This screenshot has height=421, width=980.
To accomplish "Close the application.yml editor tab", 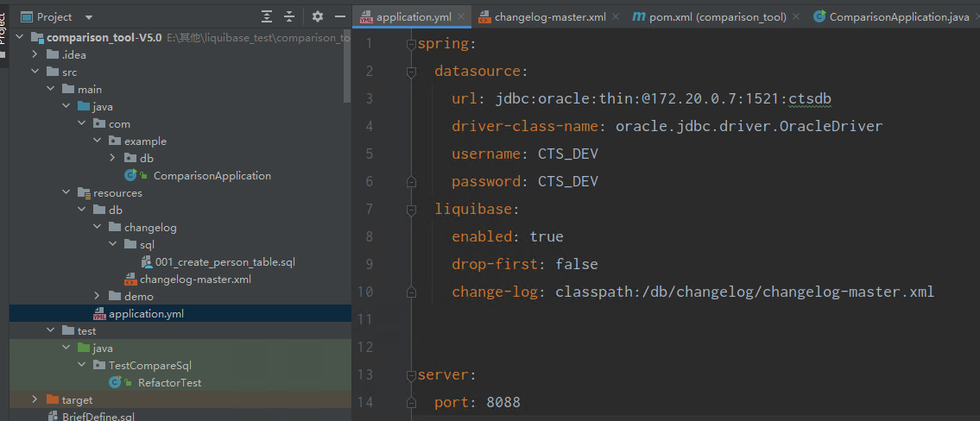I will tap(460, 17).
